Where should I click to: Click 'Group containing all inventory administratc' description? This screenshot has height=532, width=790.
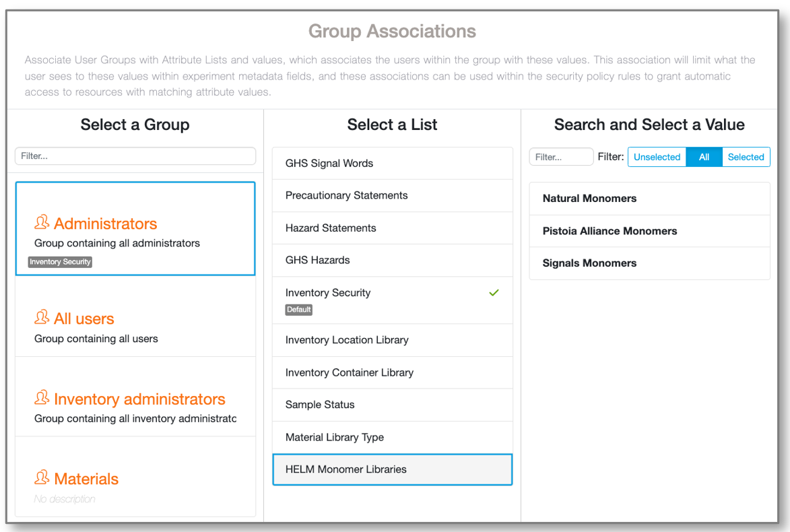click(x=135, y=419)
